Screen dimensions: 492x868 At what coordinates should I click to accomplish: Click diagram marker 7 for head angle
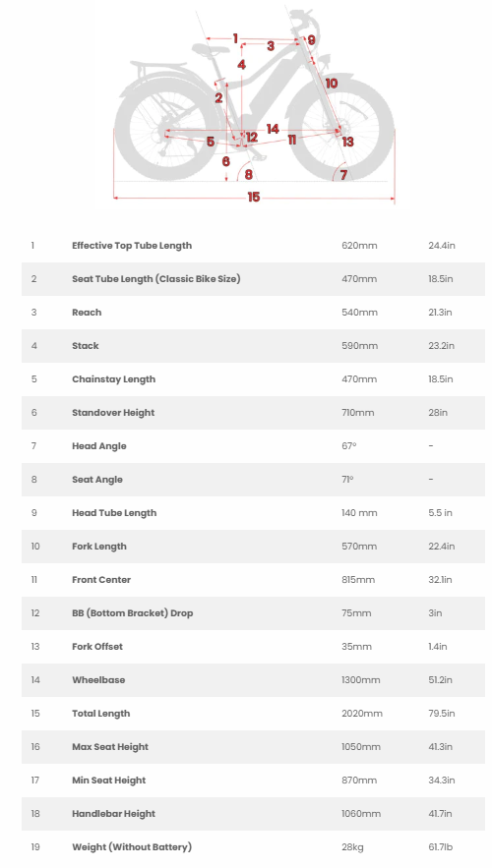(x=343, y=175)
